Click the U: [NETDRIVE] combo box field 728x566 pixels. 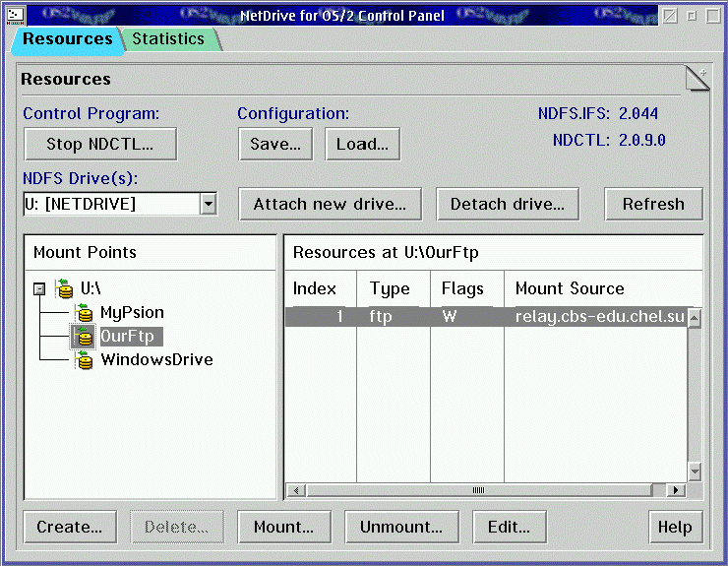[111, 204]
